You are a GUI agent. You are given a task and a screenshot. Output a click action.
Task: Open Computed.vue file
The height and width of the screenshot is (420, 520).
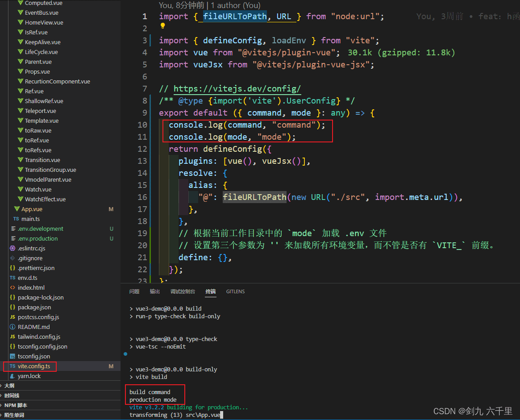(x=43, y=3)
